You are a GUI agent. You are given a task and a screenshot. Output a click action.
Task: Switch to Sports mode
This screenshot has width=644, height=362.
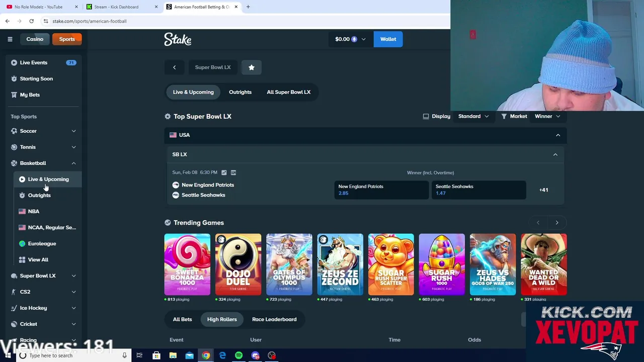(x=67, y=39)
